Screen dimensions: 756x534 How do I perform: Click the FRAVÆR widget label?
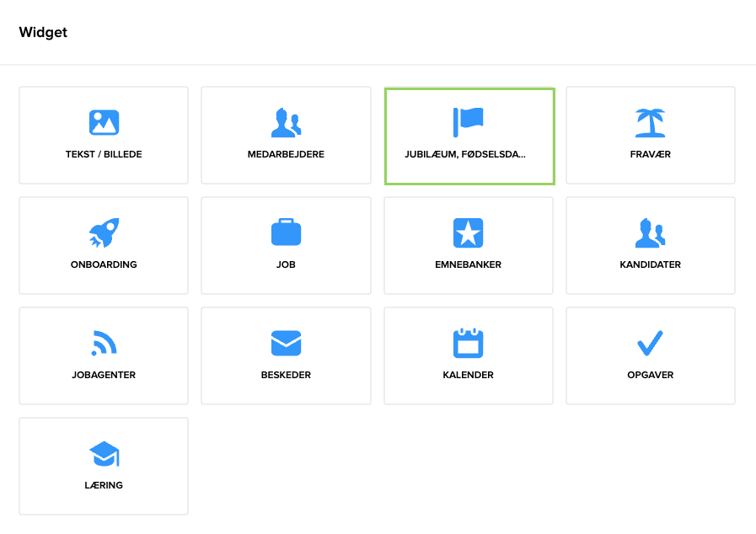(x=650, y=155)
